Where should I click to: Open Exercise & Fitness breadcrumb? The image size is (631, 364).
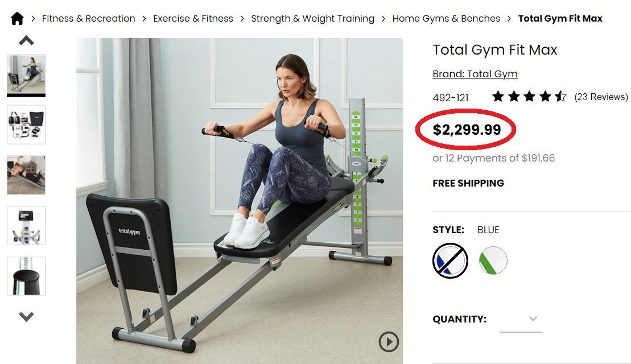click(x=193, y=19)
